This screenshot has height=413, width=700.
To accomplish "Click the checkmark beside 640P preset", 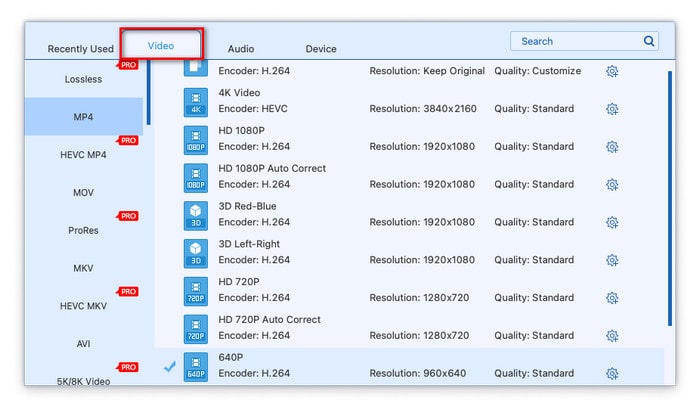I will click(169, 367).
